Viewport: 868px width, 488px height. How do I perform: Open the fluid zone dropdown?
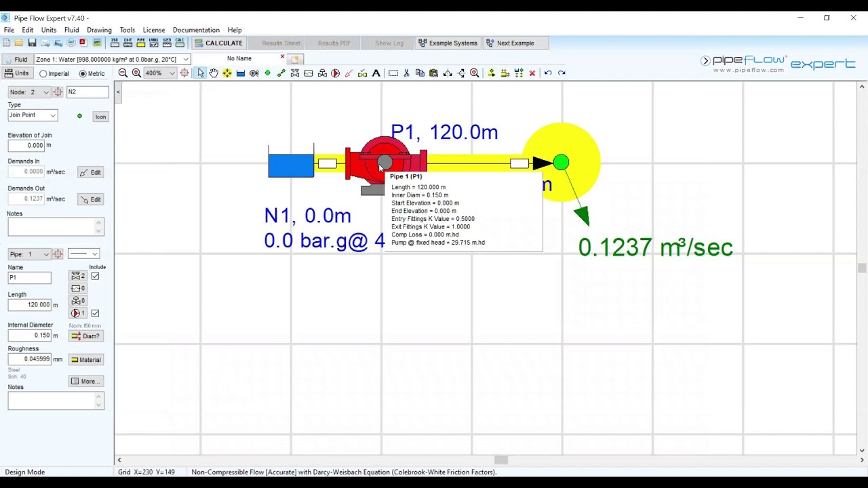pyautogui.click(x=185, y=60)
